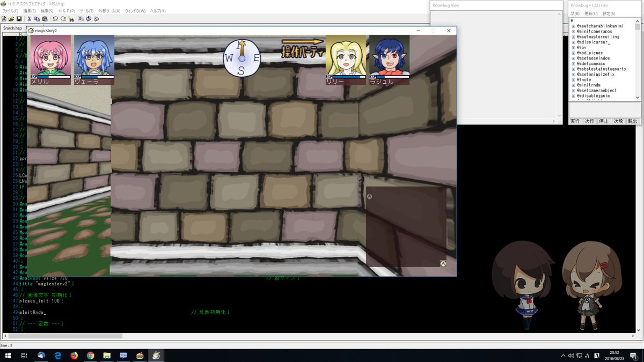This screenshot has height=362, width=644.
Task: Open ウィンドウ(W) menu
Action: point(135,11)
